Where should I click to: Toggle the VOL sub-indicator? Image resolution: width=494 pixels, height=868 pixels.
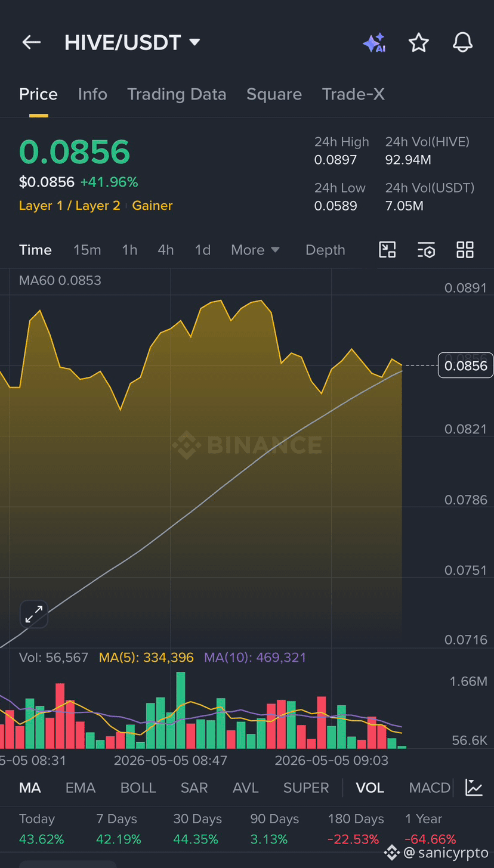(370, 788)
